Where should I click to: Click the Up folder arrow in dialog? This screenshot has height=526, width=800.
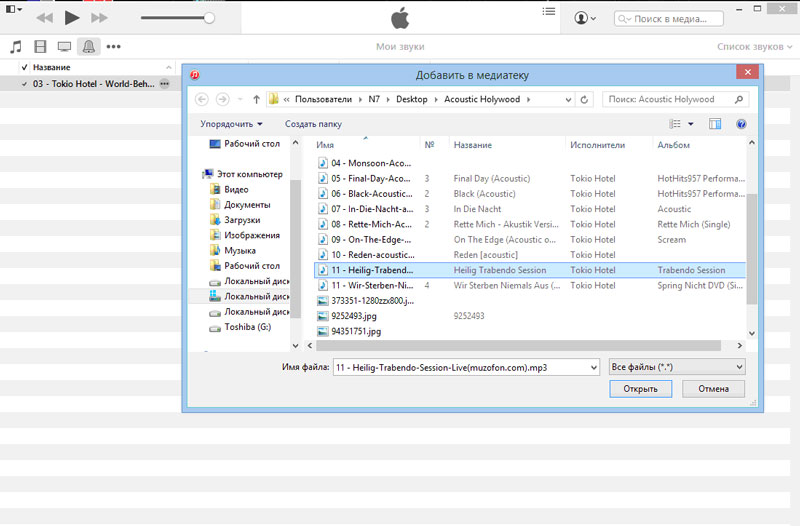click(257, 100)
